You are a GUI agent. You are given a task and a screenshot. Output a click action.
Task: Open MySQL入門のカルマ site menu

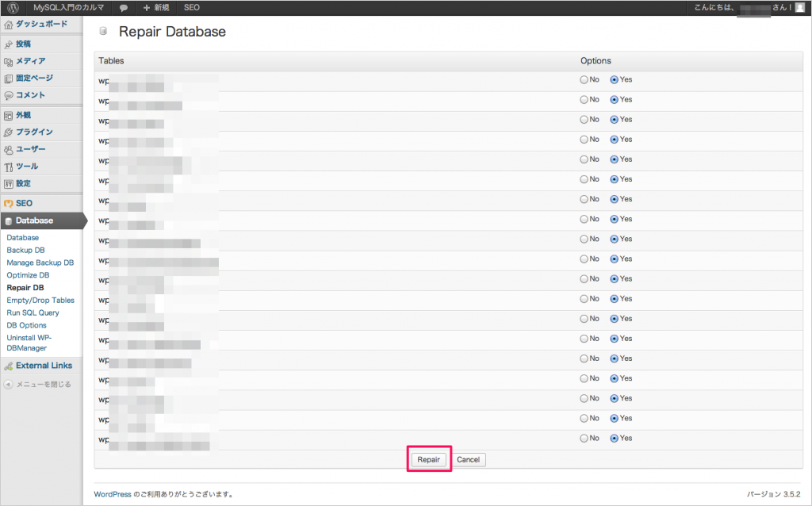pos(68,8)
